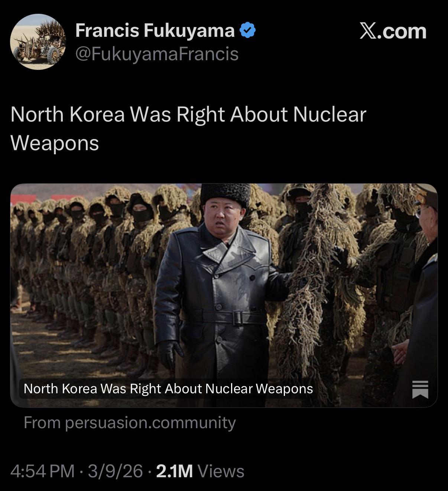
Task: Open the spiked vehicle profile avatar
Action: click(x=38, y=42)
